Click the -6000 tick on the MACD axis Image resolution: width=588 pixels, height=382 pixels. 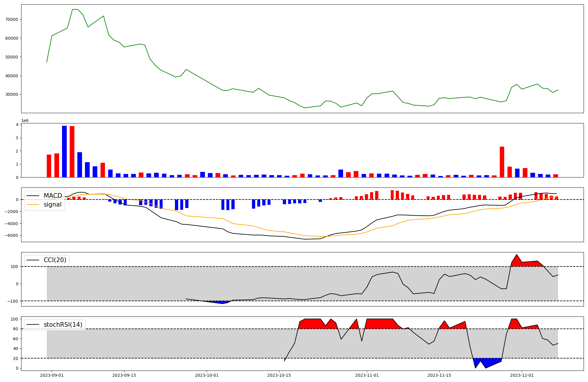11,236
